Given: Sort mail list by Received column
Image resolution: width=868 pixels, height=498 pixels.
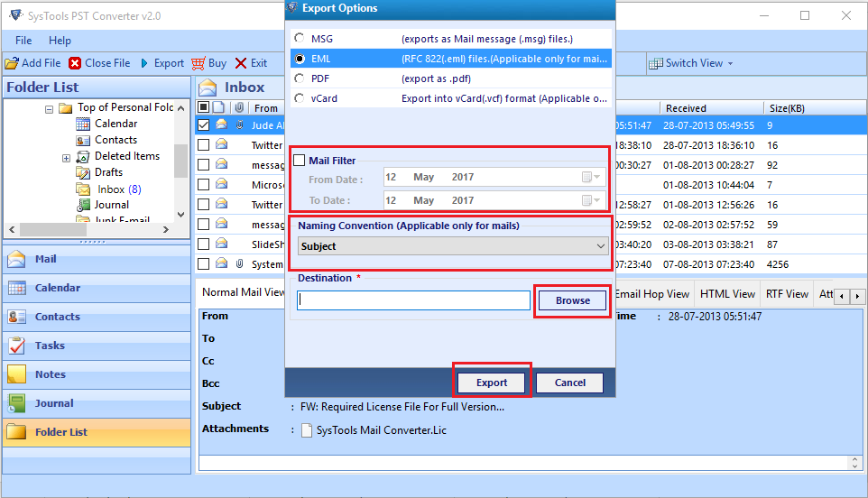Looking at the screenshot, I should tap(711, 108).
